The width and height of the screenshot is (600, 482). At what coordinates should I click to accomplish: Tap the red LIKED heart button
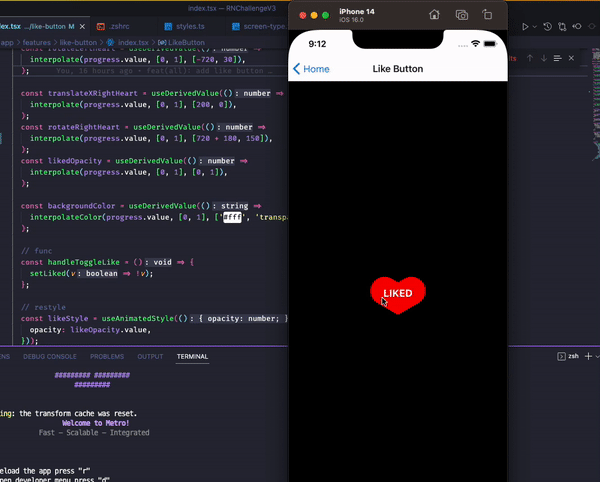(398, 295)
